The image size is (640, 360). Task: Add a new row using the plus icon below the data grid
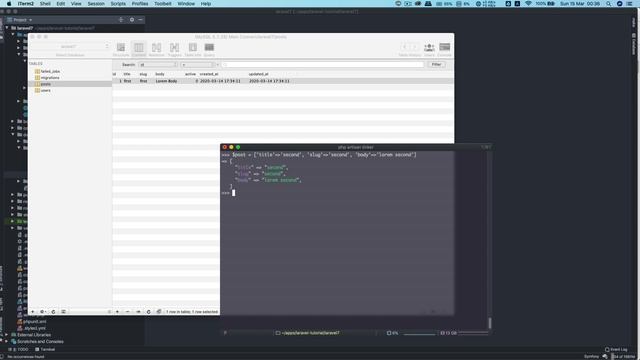[x=117, y=311]
